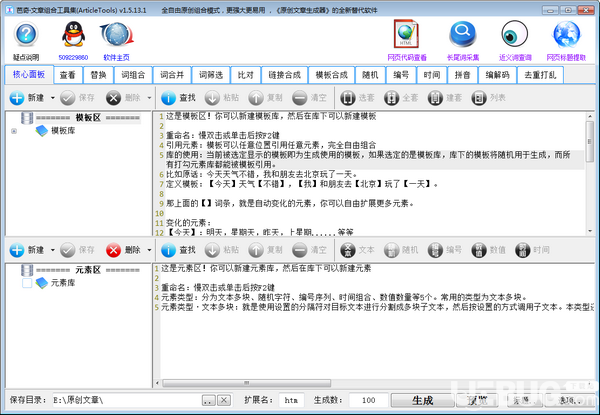Click the 列表 toolbar icon

click(488, 98)
